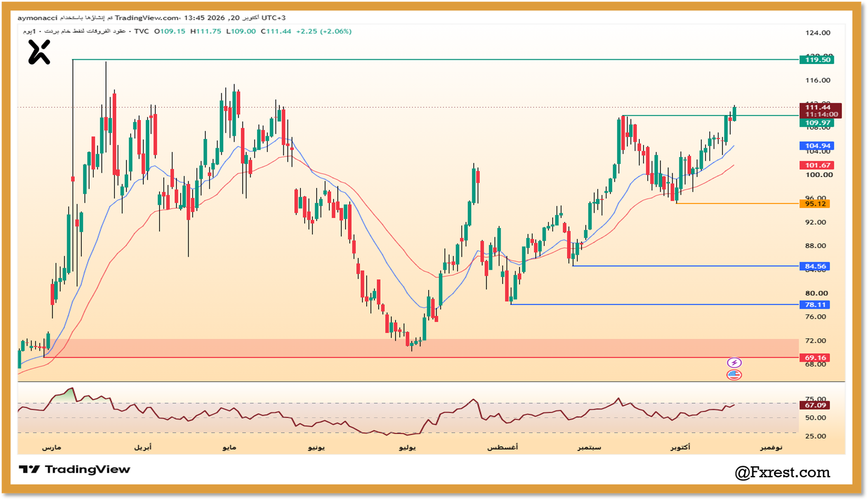Click the 100.00 price axis tick
Image resolution: width=868 pixels, height=500 pixels.
819,175
